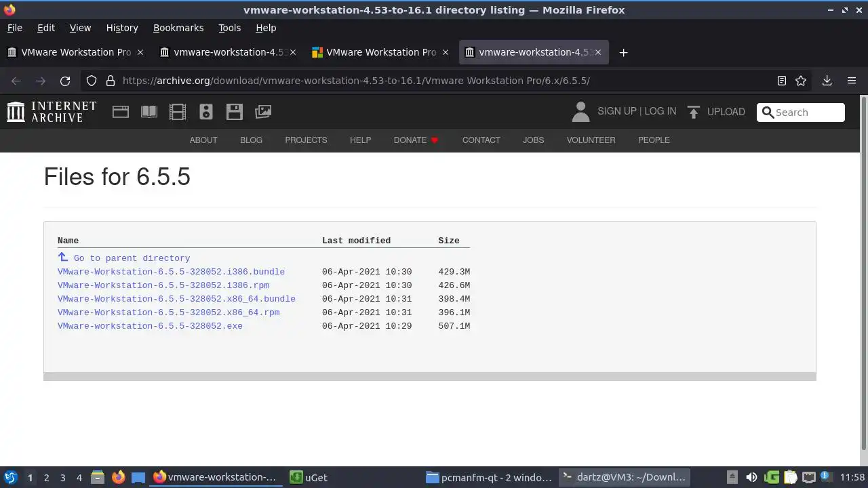Viewport: 868px width, 488px height.
Task: Bookmark this page with the star icon
Action: [801, 81]
